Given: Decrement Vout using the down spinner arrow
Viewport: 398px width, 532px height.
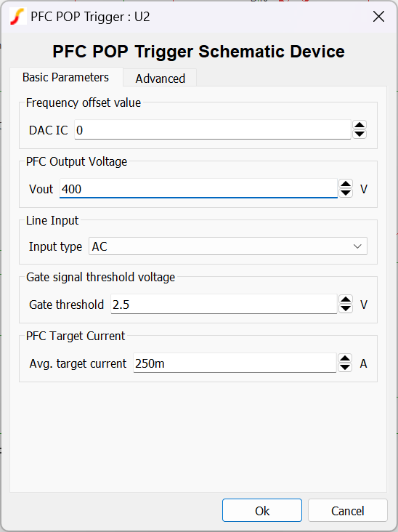Looking at the screenshot, I should (x=346, y=193).
